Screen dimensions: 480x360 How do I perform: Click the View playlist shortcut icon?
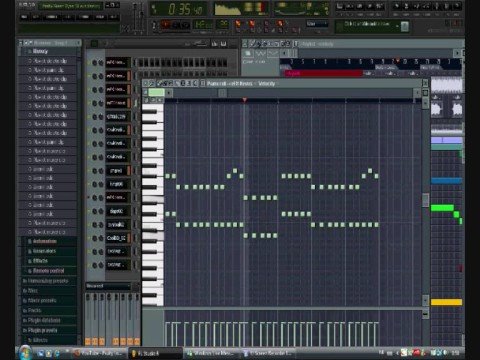339,6
